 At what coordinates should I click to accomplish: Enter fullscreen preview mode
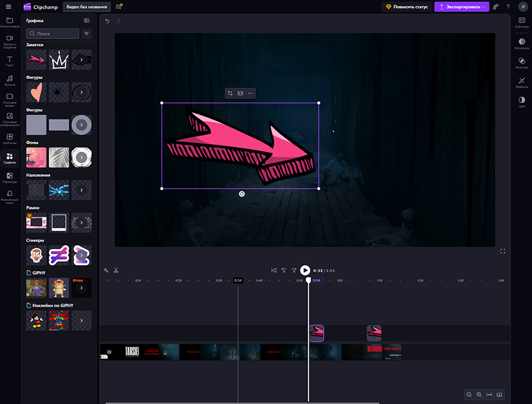pos(503,251)
